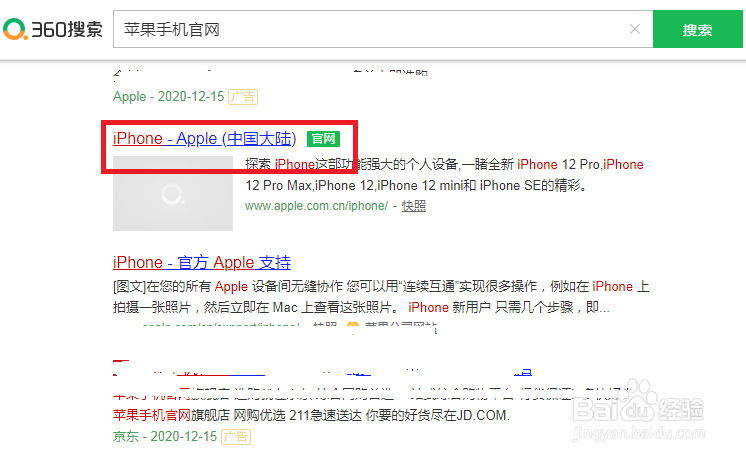Click the 广告 tag next to 京东

[236, 437]
